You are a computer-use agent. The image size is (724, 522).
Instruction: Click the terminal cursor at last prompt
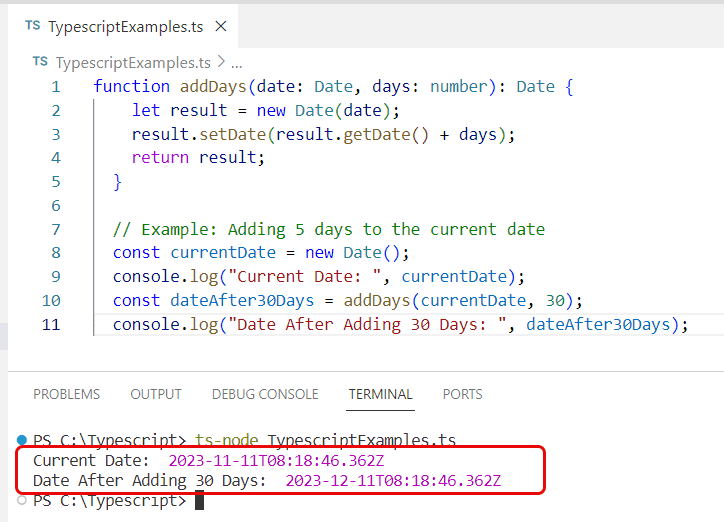coord(199,500)
